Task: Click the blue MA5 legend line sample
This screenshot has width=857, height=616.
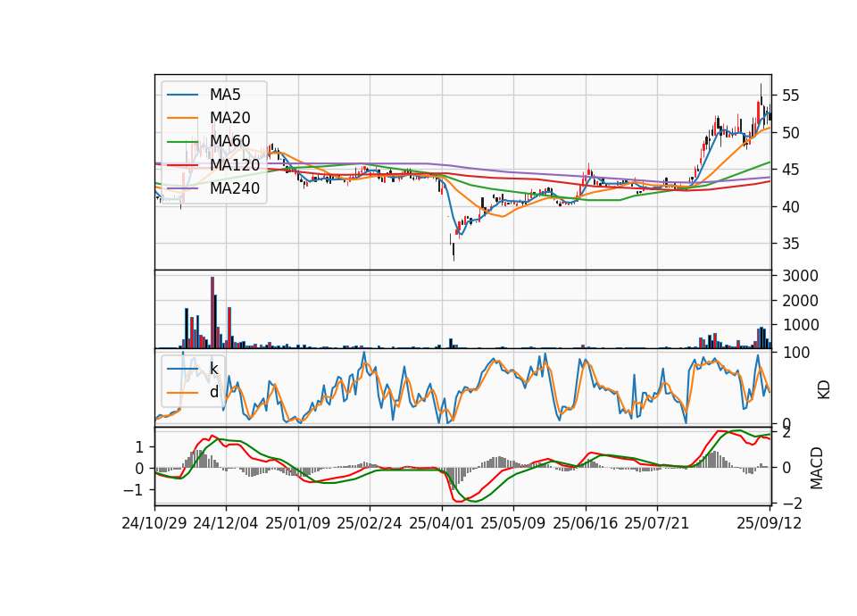Action: click(x=182, y=95)
